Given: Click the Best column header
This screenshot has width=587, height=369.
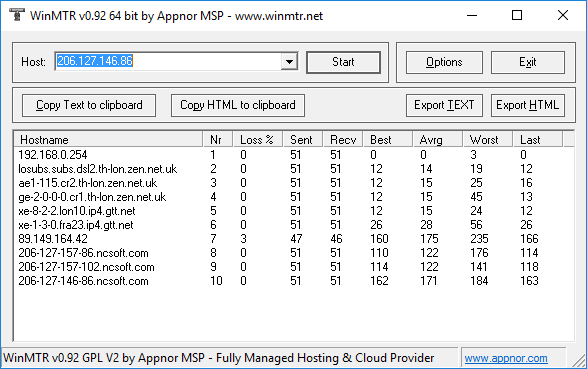Looking at the screenshot, I should point(388,140).
